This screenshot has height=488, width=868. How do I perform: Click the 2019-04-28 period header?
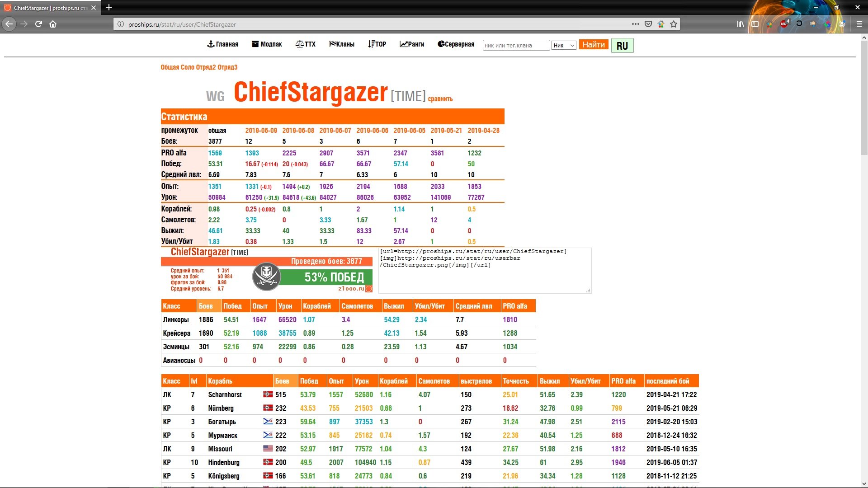pos(483,131)
